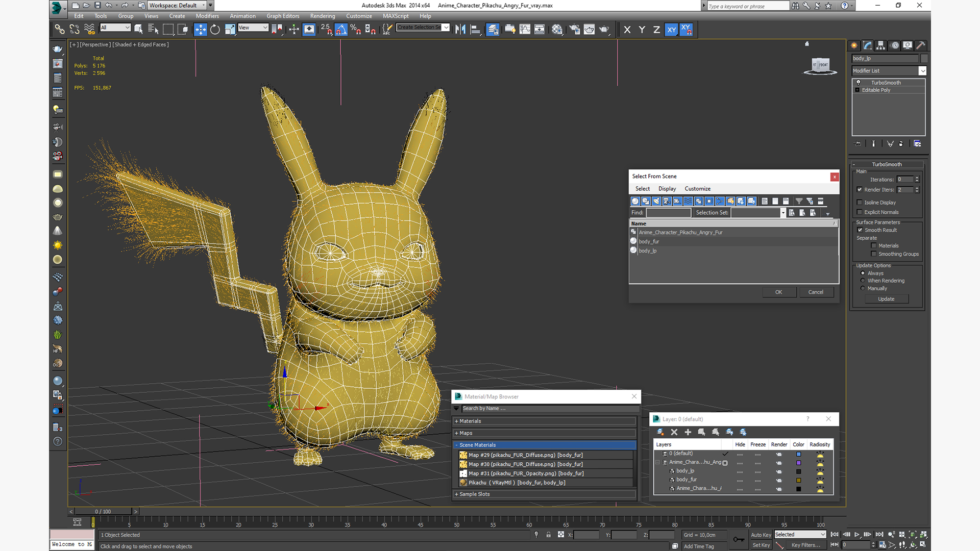Open the Display command panel tab
The height and width of the screenshot is (551, 980).
(x=907, y=45)
